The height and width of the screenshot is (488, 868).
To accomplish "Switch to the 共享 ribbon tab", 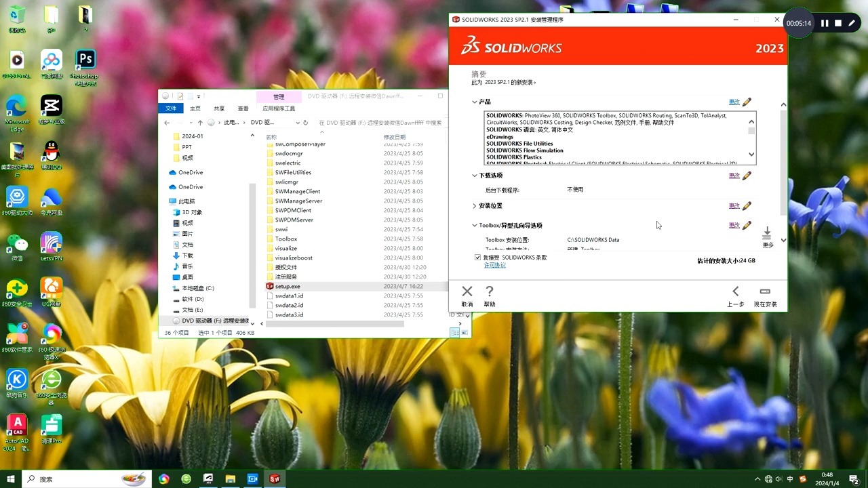I will (x=219, y=108).
